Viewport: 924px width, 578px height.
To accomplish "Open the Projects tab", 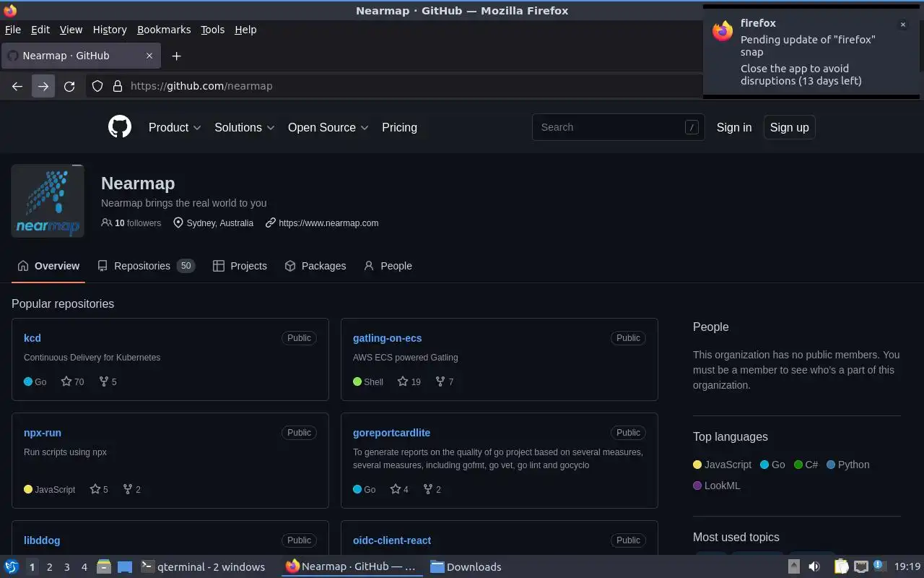I will [x=240, y=266].
